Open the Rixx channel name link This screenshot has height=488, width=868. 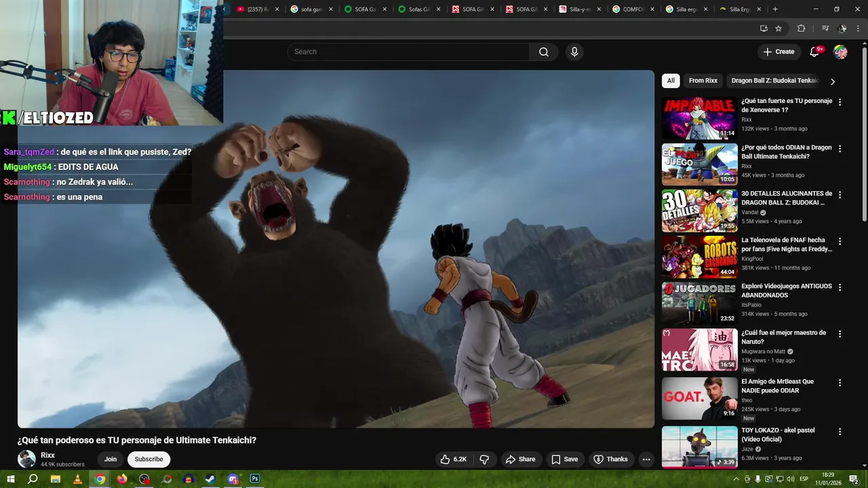click(47, 455)
